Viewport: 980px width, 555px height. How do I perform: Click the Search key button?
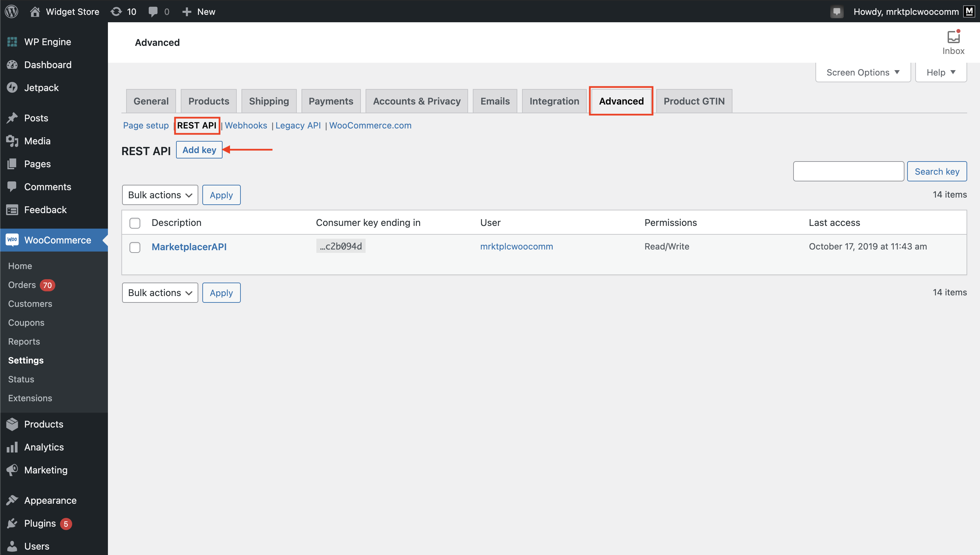(x=937, y=172)
